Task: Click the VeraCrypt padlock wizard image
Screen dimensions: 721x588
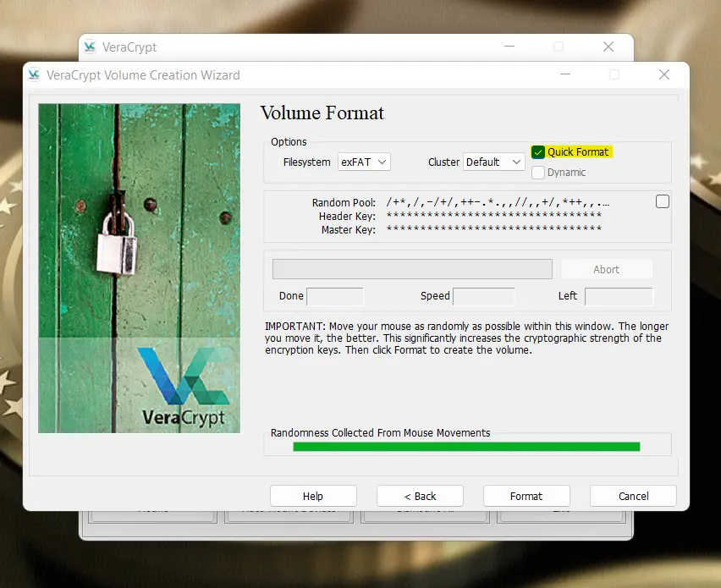Action: pyautogui.click(x=140, y=268)
